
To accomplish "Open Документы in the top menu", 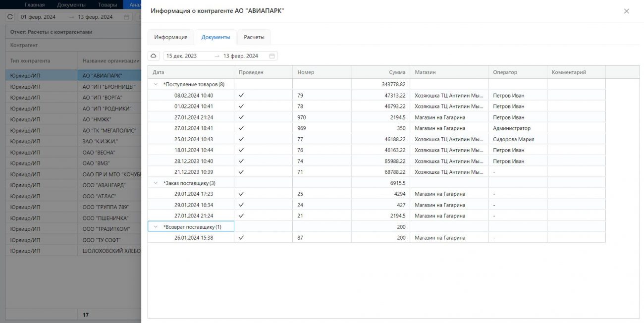I will click(71, 4).
